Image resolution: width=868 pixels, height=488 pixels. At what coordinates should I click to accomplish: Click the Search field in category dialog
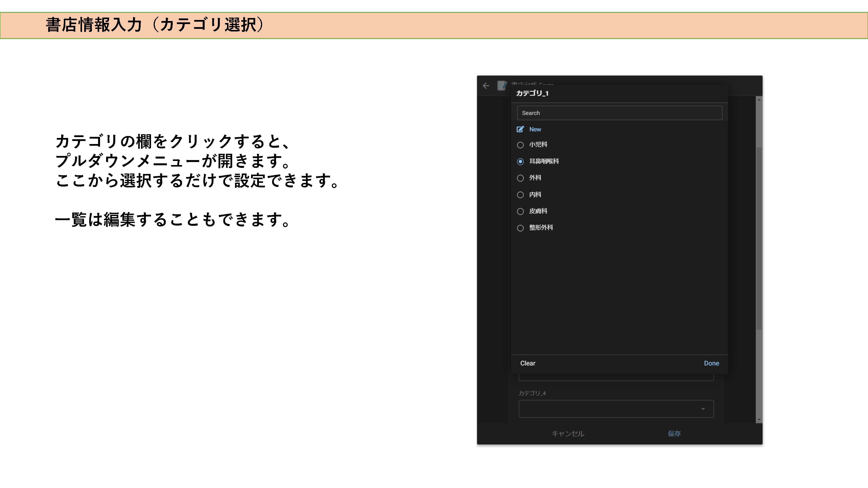pos(619,113)
